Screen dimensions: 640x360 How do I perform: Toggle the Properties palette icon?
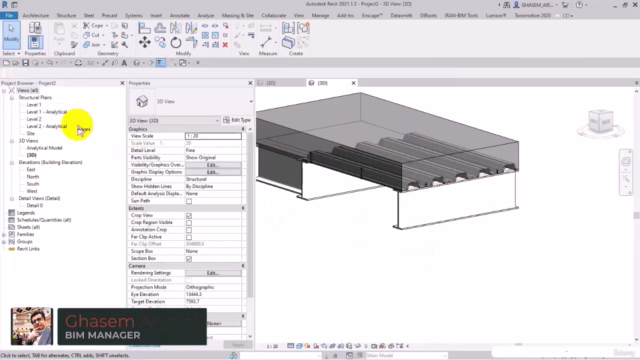[x=35, y=42]
